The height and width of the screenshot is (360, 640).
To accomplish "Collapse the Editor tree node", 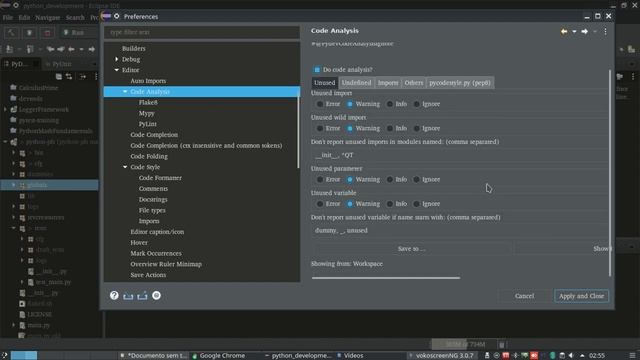I will coord(117,70).
